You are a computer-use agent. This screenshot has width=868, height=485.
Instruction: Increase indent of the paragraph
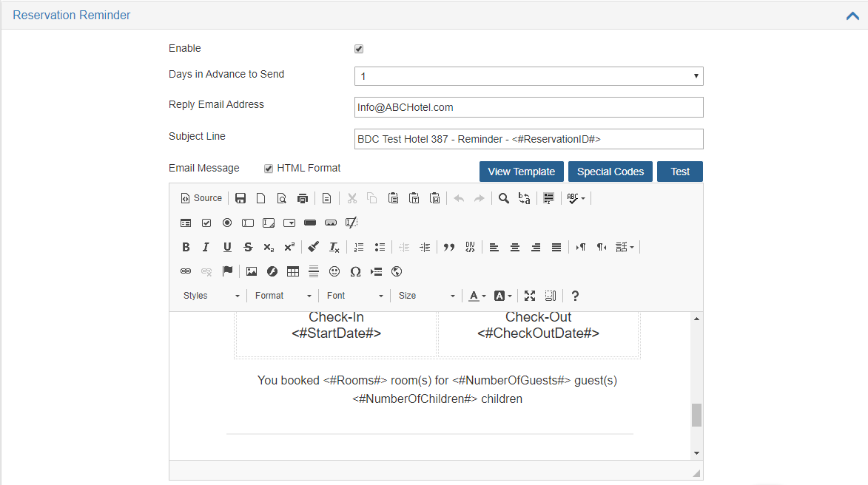pyautogui.click(x=425, y=247)
